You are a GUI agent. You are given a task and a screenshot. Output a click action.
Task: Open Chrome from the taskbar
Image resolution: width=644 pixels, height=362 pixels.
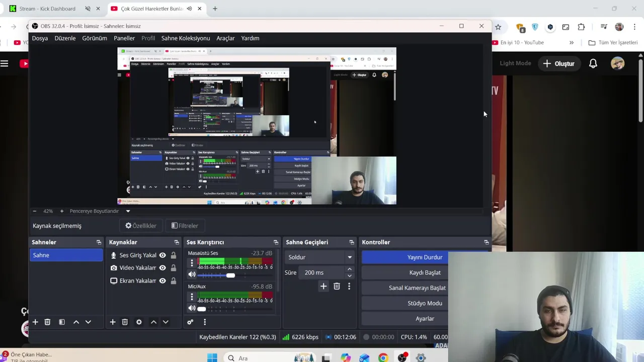pyautogui.click(x=383, y=358)
